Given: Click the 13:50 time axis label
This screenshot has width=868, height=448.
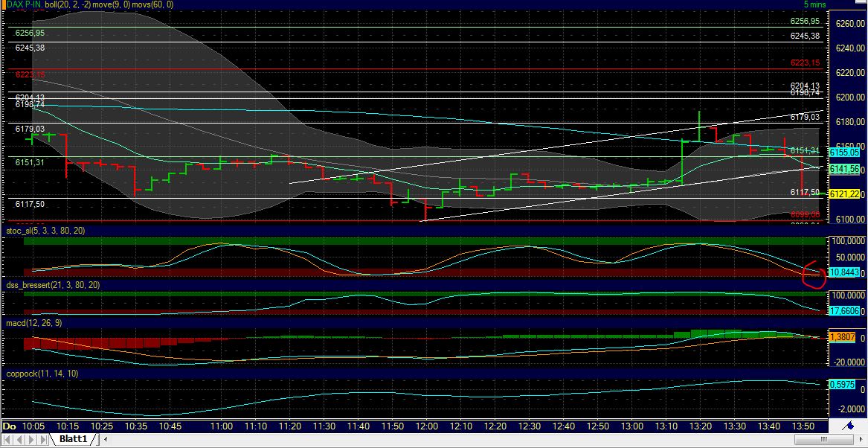Looking at the screenshot, I should (803, 426).
